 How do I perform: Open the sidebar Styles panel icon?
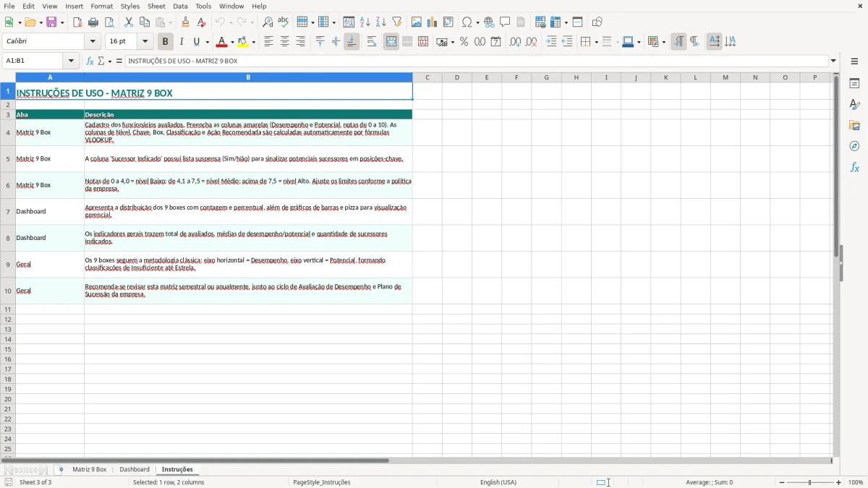tap(854, 105)
